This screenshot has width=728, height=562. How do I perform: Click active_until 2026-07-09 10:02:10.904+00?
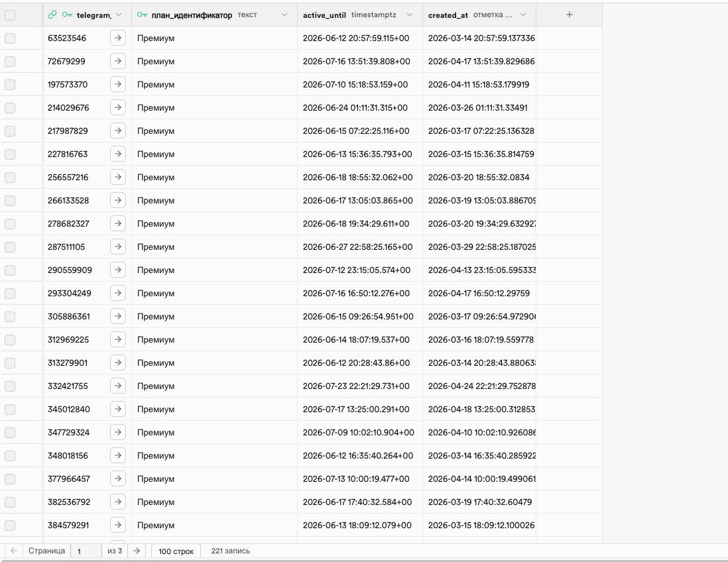click(x=360, y=433)
